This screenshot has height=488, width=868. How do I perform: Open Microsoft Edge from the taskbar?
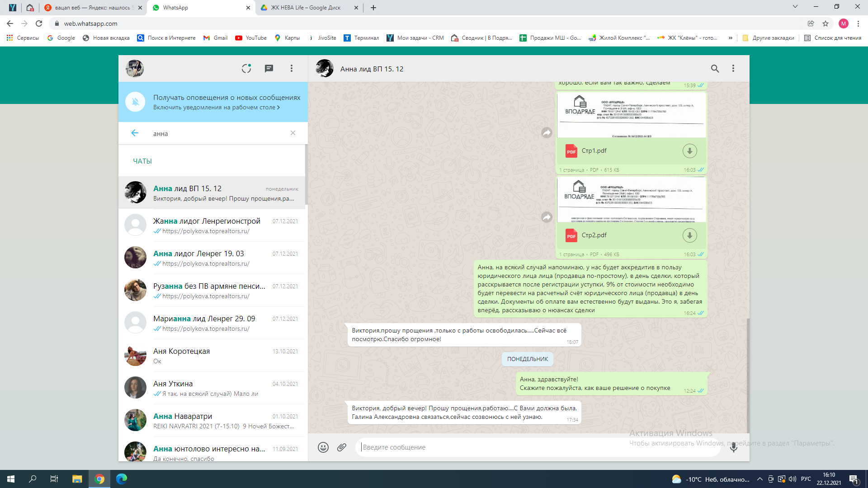pos(122,479)
